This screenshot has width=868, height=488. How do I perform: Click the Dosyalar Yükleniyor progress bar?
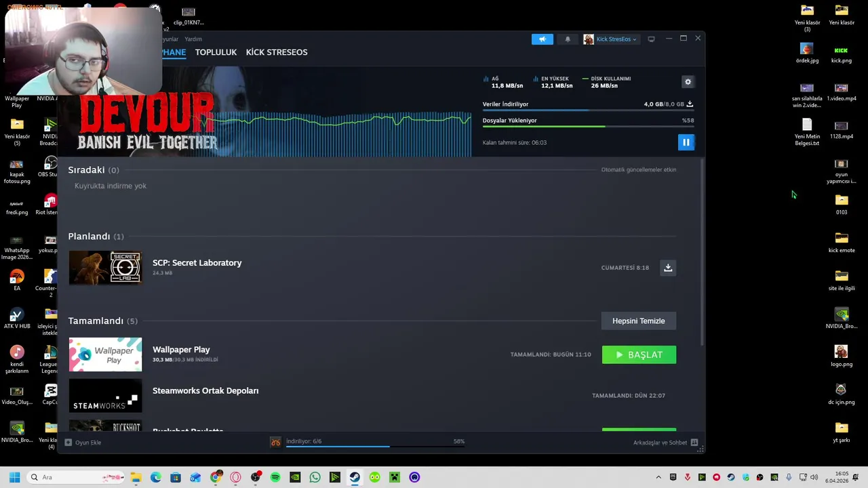(x=588, y=126)
